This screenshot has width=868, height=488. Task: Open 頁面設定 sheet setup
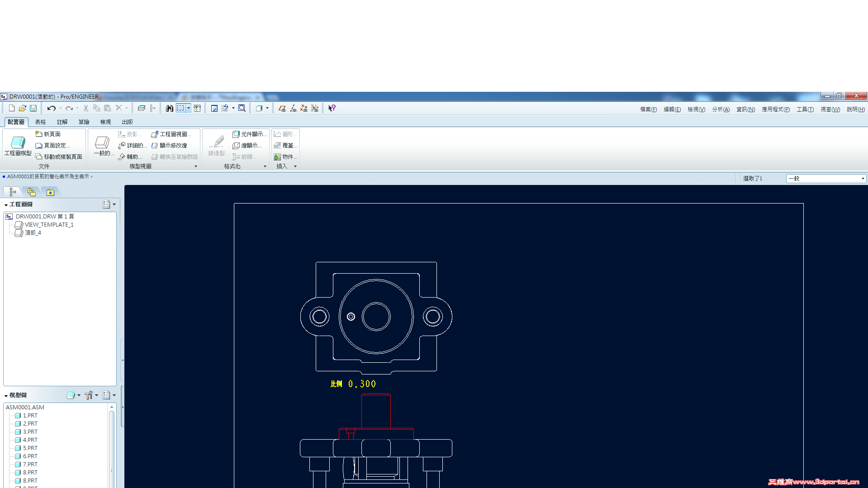click(52, 146)
